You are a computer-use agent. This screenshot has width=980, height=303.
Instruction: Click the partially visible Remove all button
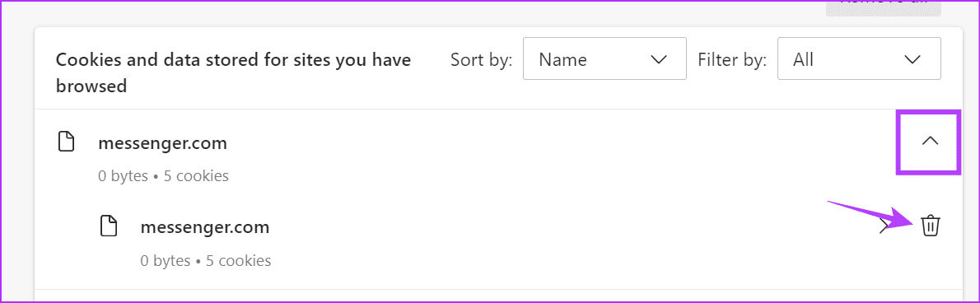click(883, 7)
